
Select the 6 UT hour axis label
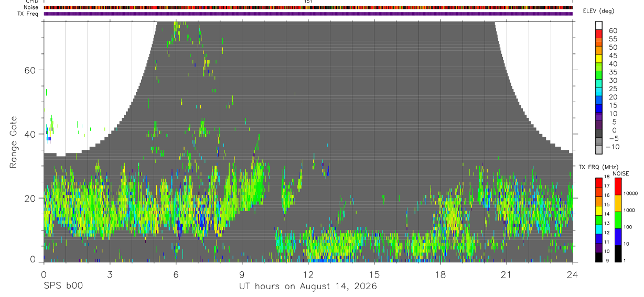point(176,275)
